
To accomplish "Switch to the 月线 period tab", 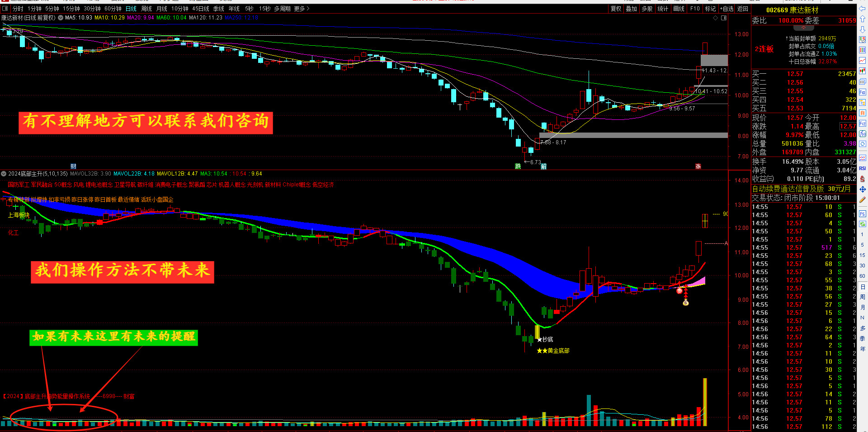I will 161,9.
